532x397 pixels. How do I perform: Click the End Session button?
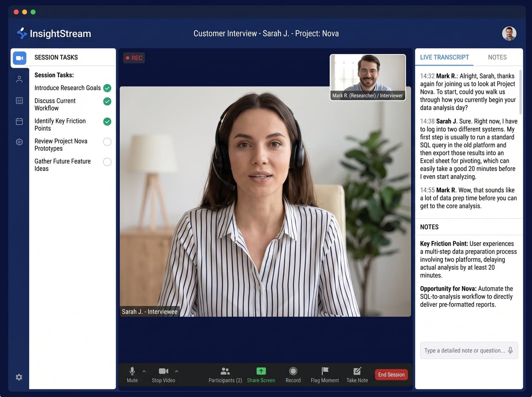(x=391, y=375)
